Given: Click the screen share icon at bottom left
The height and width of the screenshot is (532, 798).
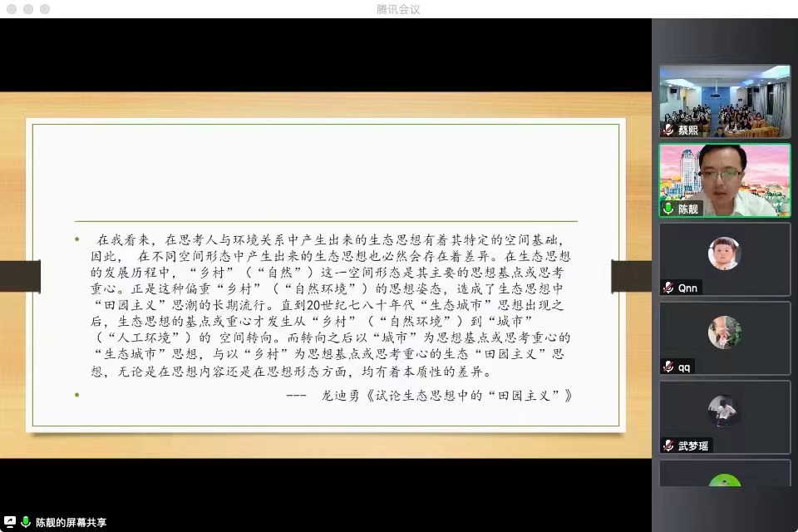Looking at the screenshot, I should (x=10, y=522).
